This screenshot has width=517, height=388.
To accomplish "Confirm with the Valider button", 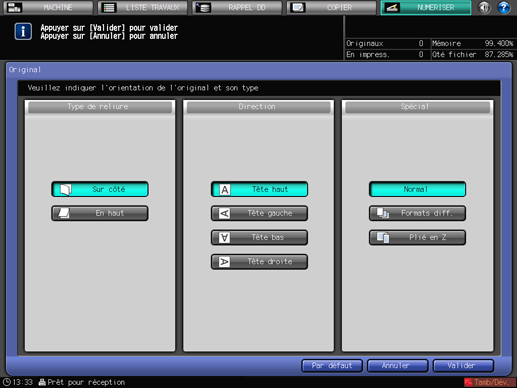I will (463, 366).
